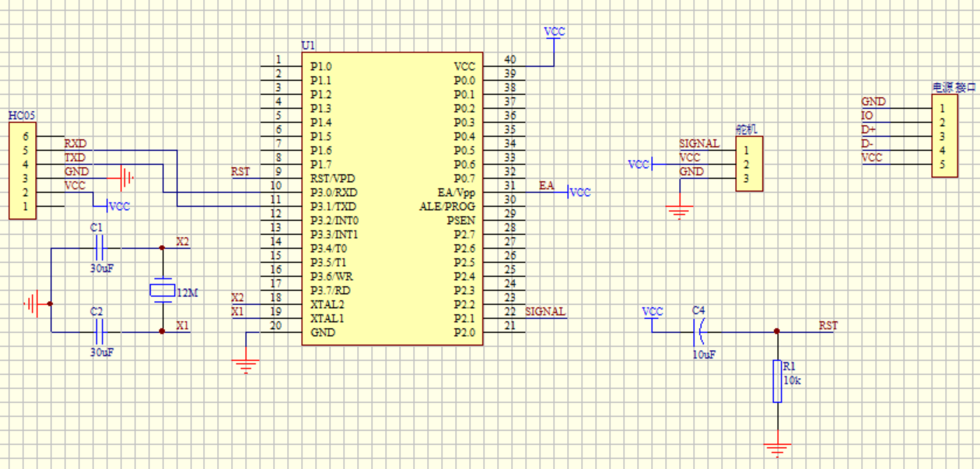Click the 电源接口 connector title

tap(954, 87)
